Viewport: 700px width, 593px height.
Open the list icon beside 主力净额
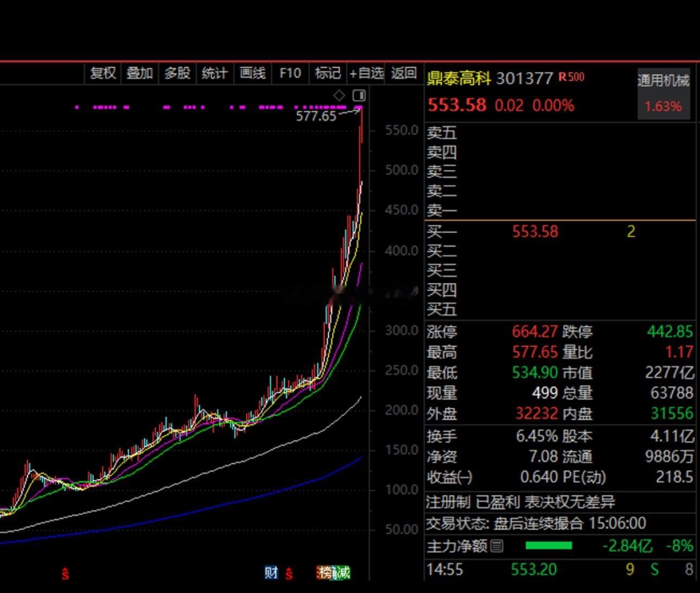(x=497, y=546)
